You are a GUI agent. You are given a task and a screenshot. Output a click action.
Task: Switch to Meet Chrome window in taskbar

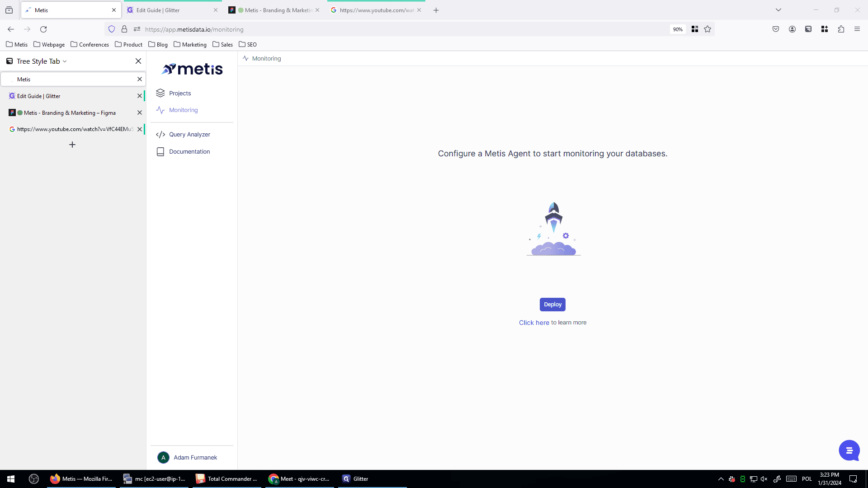299,479
